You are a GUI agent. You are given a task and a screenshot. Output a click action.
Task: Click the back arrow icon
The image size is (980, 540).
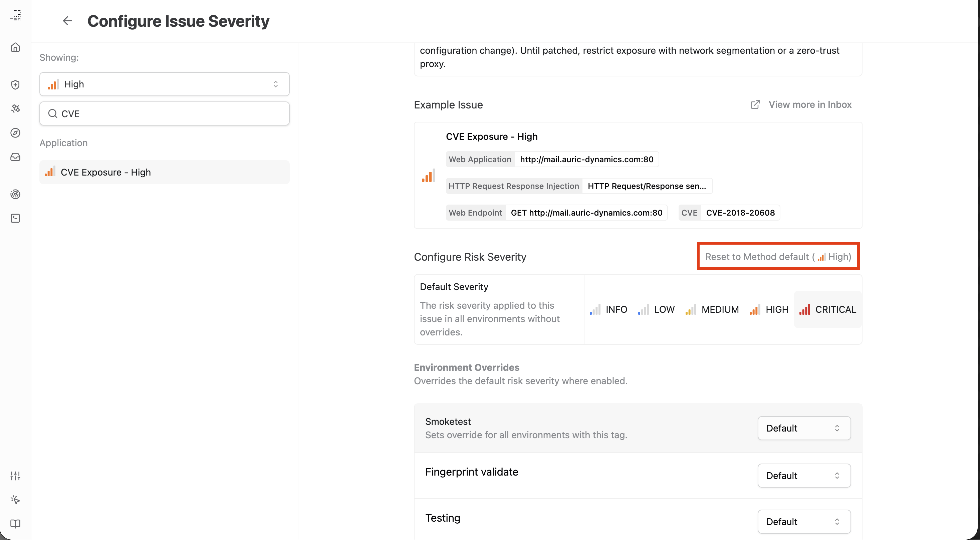pyautogui.click(x=67, y=21)
